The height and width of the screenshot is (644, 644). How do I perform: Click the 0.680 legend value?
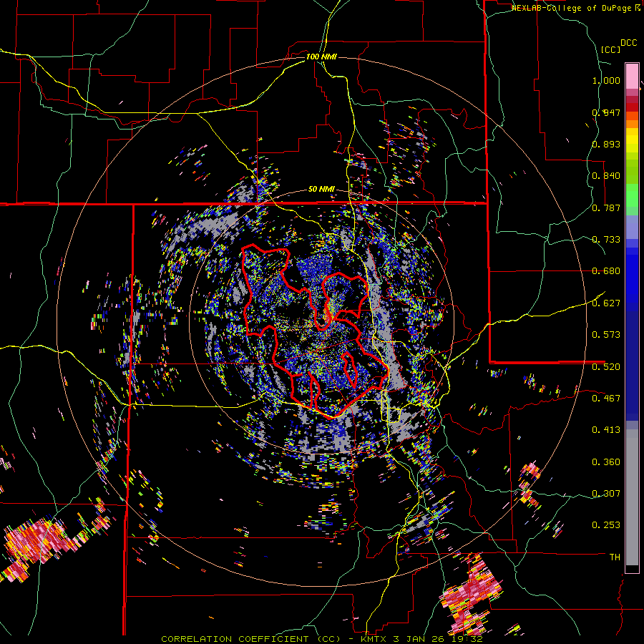click(606, 271)
